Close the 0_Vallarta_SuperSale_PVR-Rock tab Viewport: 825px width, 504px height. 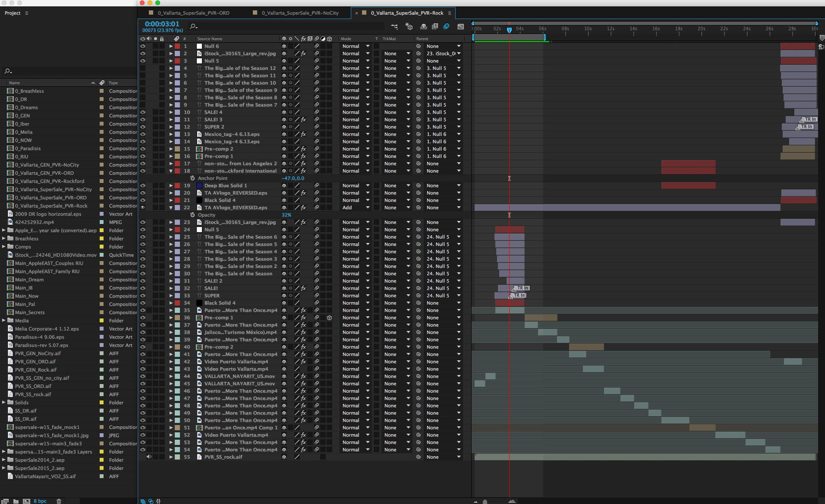(356, 13)
